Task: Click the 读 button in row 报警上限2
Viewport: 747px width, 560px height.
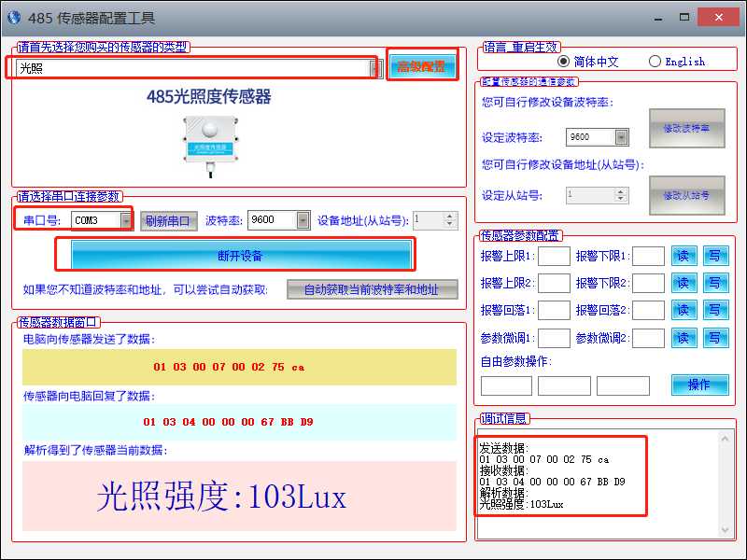Action: [x=684, y=284]
